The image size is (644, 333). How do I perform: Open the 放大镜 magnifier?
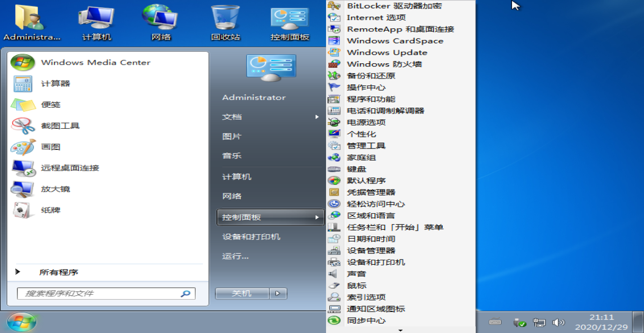pos(108,189)
